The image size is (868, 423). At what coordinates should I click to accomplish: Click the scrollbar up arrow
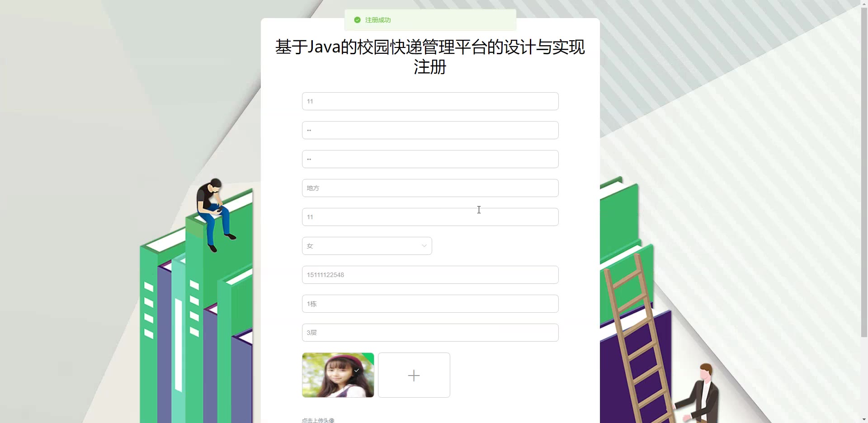(x=864, y=3)
